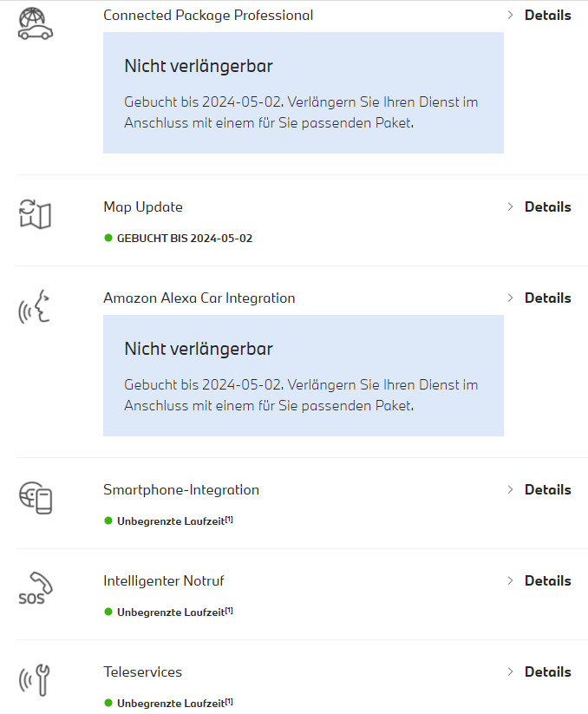Image resolution: width=588 pixels, height=714 pixels.
Task: Expand Teleservices details chevron
Action: [x=510, y=672]
